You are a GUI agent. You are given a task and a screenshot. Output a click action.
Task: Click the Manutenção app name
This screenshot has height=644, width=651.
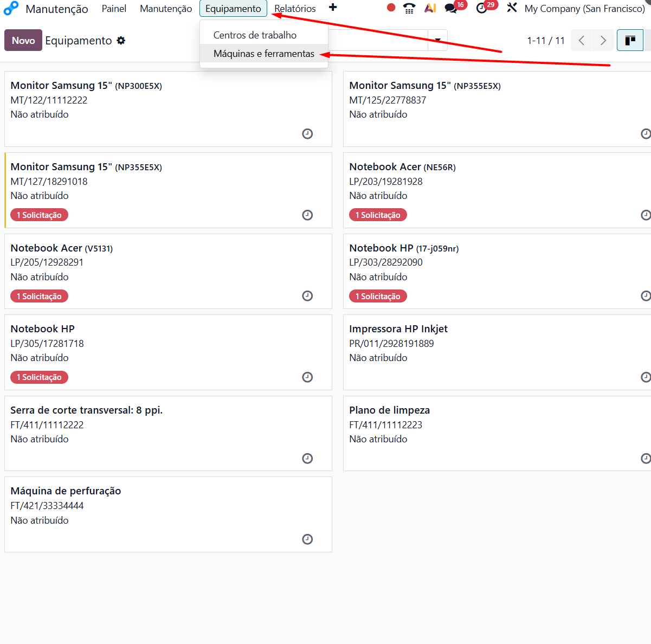point(57,9)
